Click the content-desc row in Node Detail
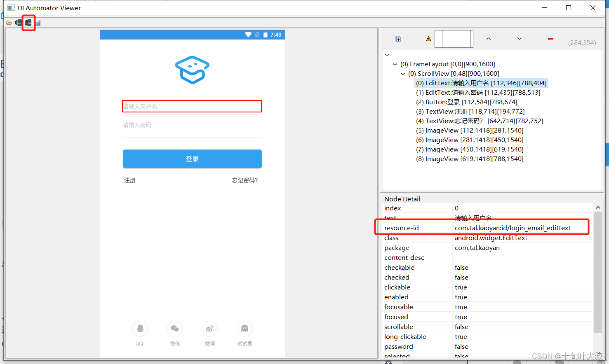 pos(488,258)
